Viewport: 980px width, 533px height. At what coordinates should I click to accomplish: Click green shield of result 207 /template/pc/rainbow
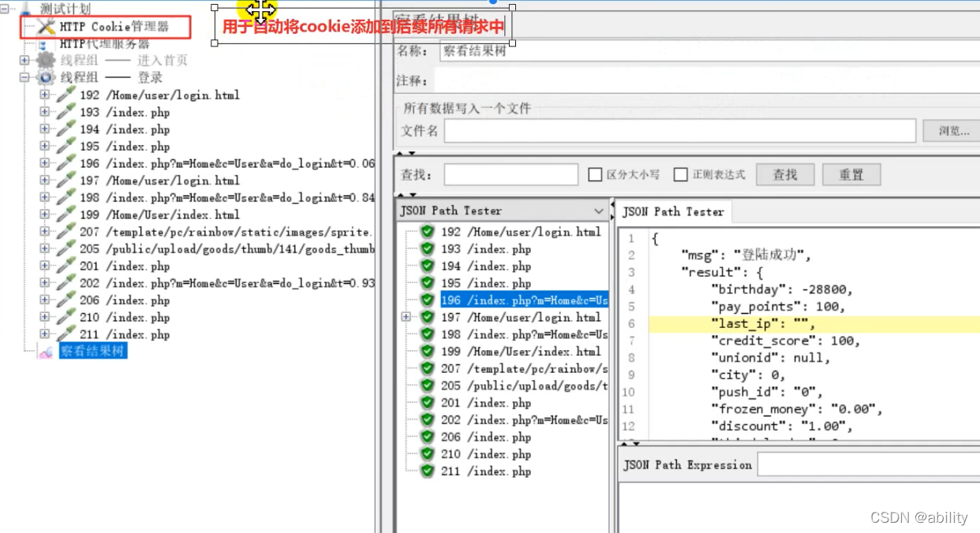[x=428, y=369]
